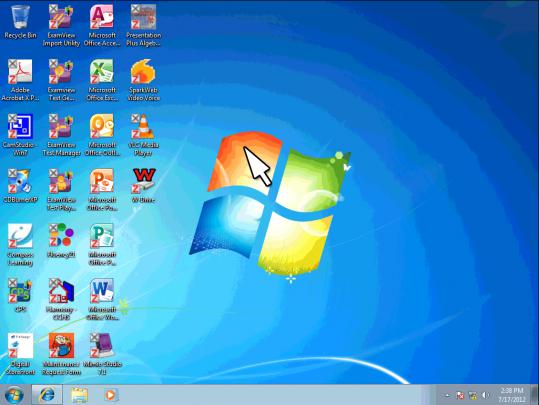
Task: Open the volume speaker tray icon
Action: click(485, 396)
